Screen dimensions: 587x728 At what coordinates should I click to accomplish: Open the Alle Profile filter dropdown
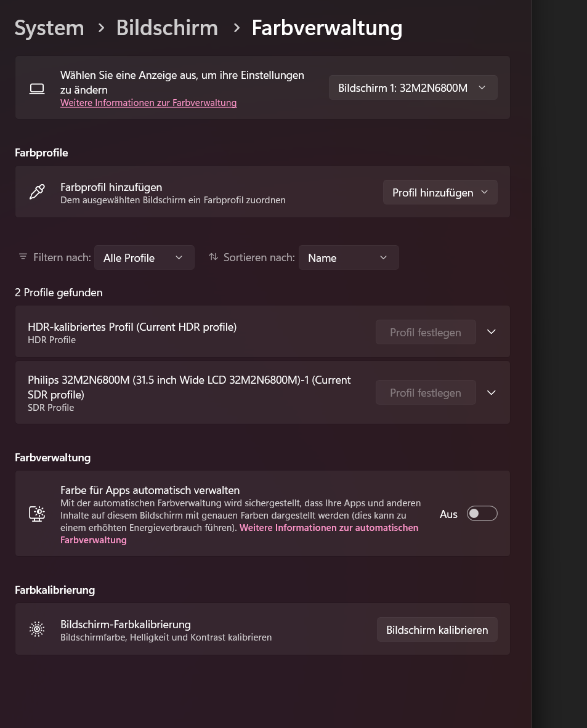click(x=144, y=257)
